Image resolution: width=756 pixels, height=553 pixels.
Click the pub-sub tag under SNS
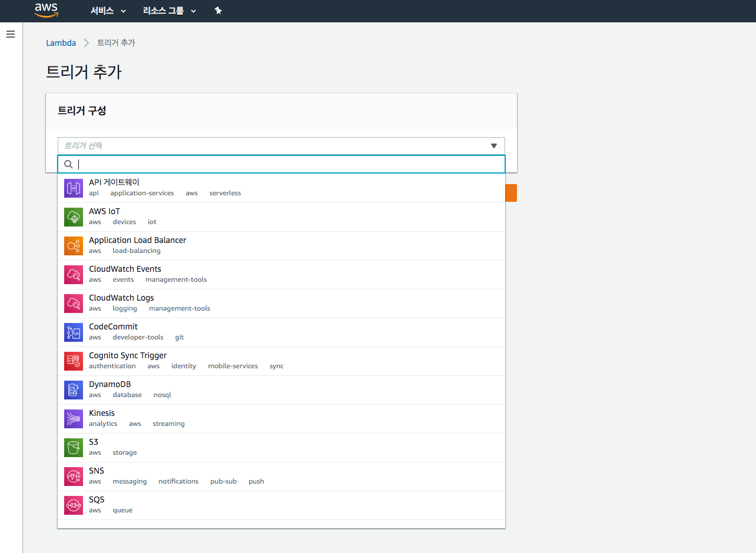point(223,481)
